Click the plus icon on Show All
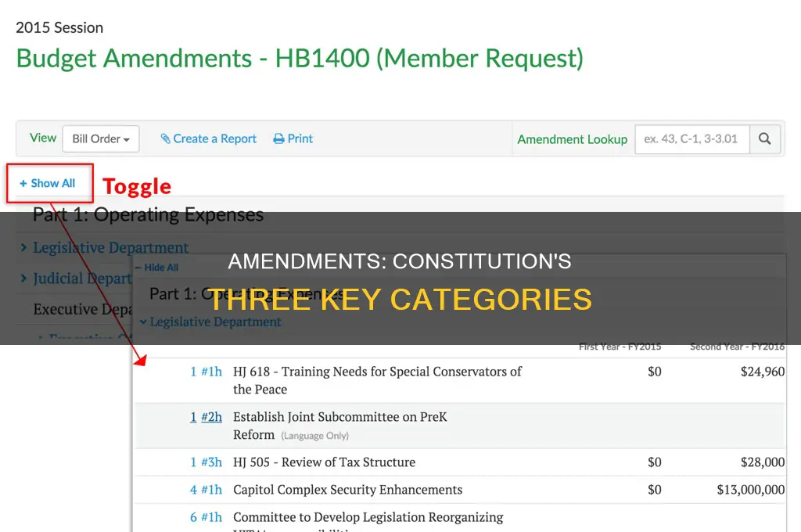The height and width of the screenshot is (532, 801). point(22,183)
